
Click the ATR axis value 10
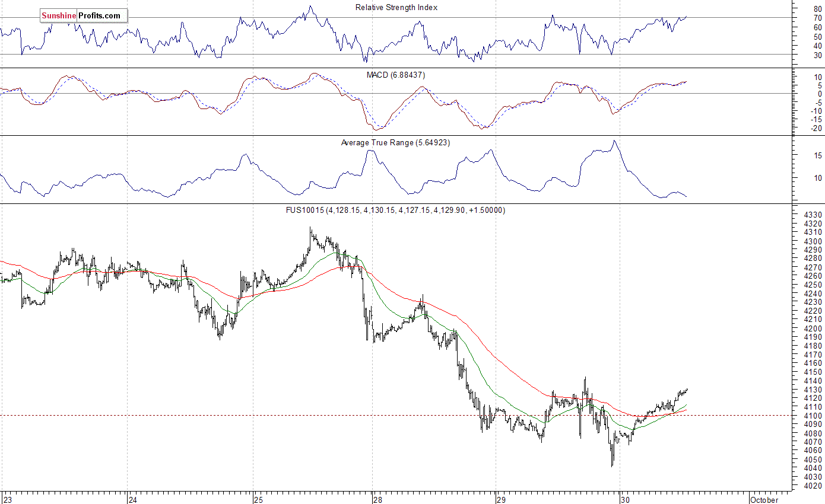[817, 178]
